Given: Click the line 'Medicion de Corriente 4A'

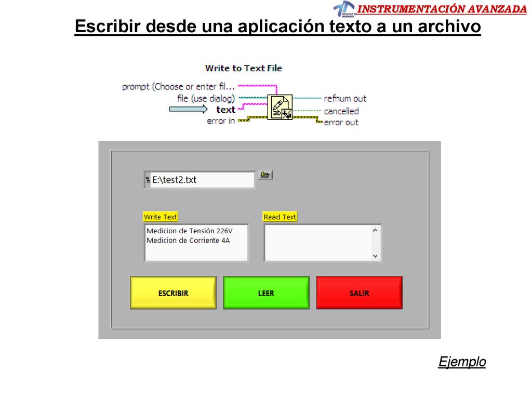Looking at the screenshot, I should (x=188, y=241).
